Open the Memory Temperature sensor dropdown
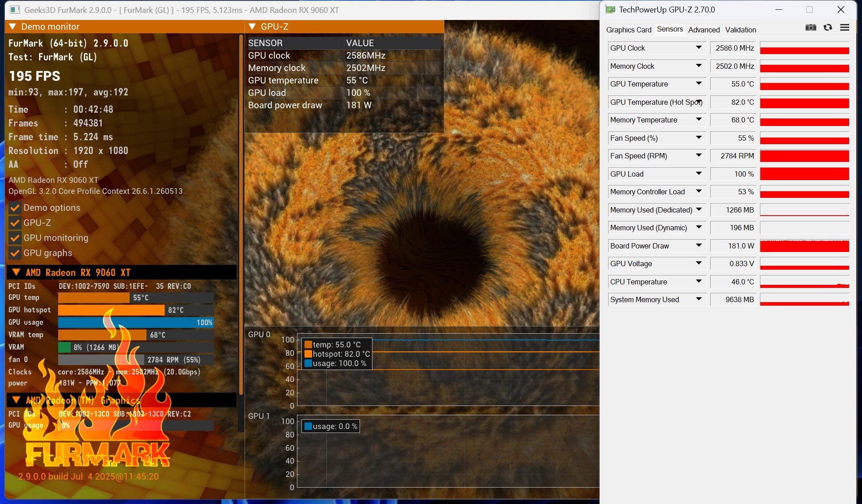Image resolution: width=862 pixels, height=504 pixels. pyautogui.click(x=699, y=120)
